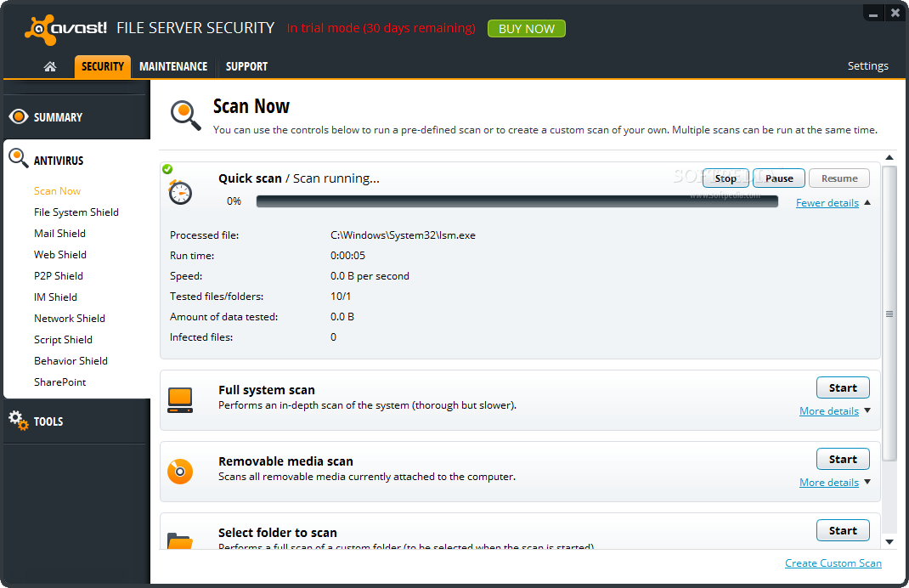Start the Select folder to scan

[x=843, y=530]
